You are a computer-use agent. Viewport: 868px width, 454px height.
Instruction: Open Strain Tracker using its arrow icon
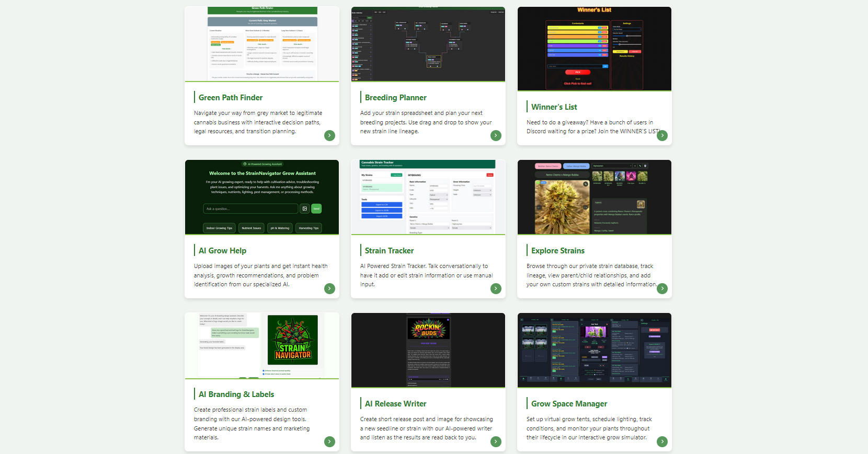[496, 288]
